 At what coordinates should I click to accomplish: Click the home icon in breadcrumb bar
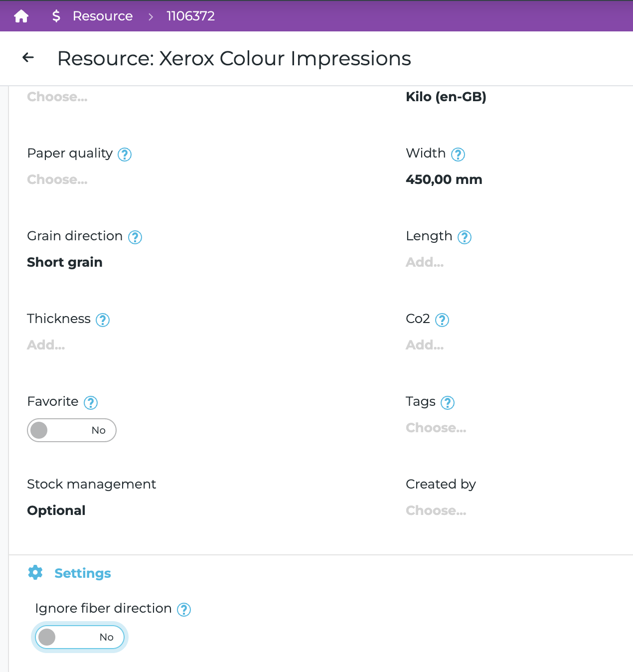click(21, 16)
